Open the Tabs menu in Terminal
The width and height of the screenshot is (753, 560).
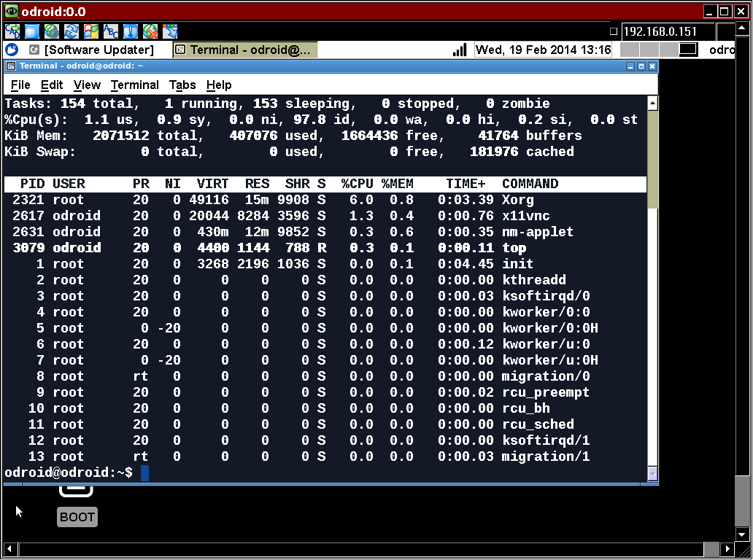pos(182,85)
